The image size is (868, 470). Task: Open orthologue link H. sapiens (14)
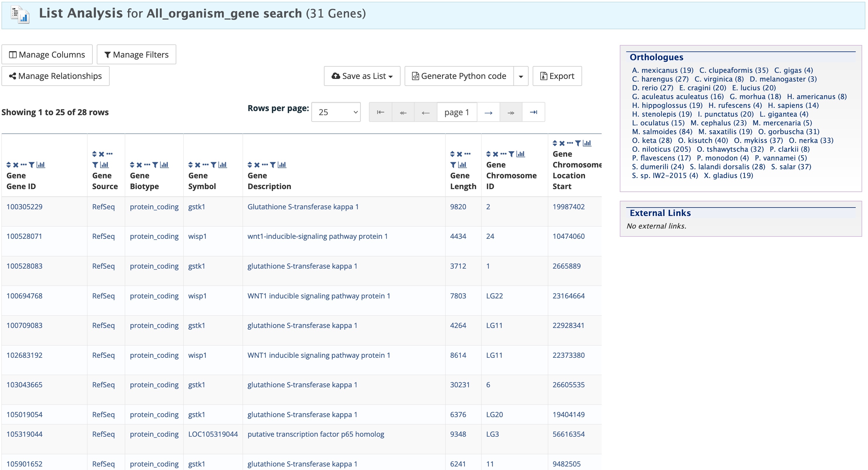click(793, 106)
